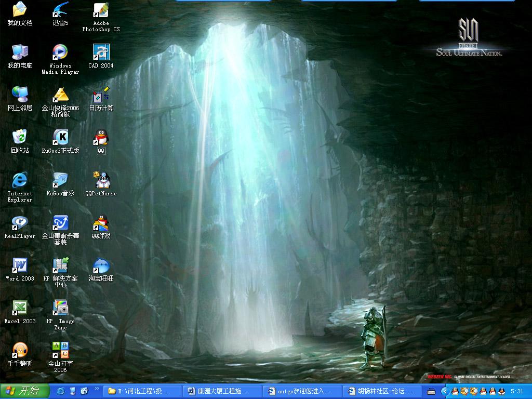Select the QQ游戏 desktop shortcut

click(101, 227)
